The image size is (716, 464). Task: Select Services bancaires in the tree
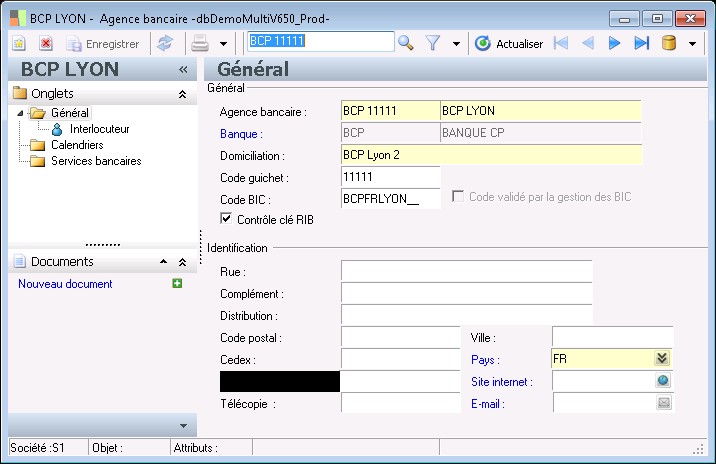point(95,161)
